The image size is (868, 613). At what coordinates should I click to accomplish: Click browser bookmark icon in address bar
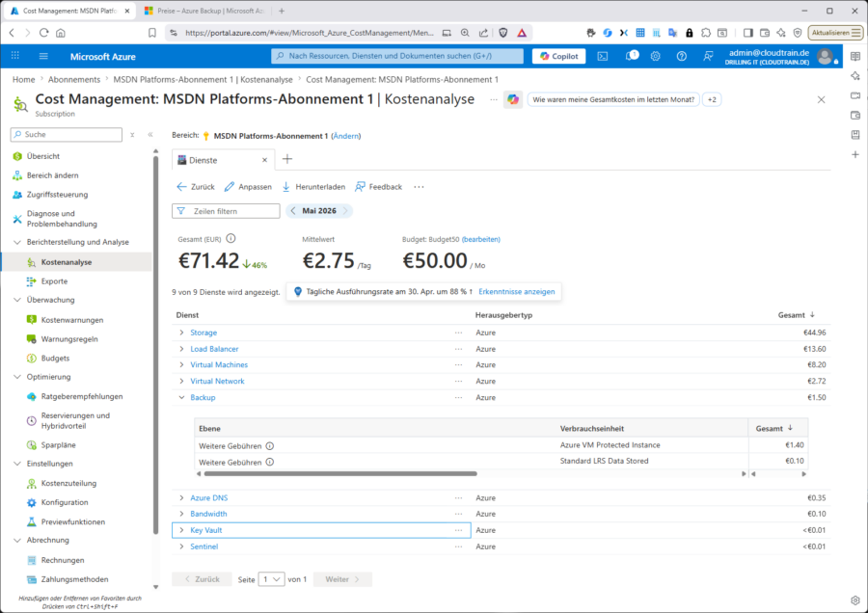152,33
